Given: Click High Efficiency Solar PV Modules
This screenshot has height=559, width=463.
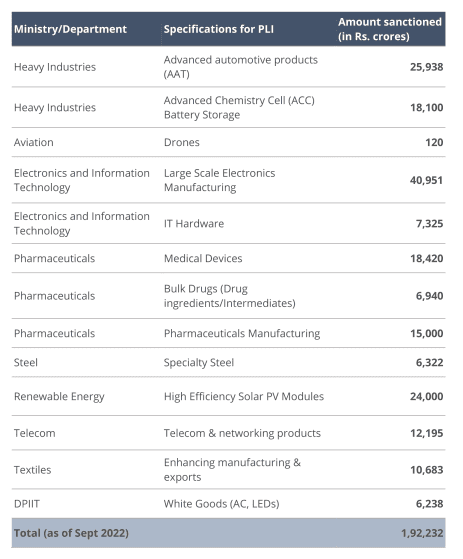Looking at the screenshot, I should (x=243, y=397).
